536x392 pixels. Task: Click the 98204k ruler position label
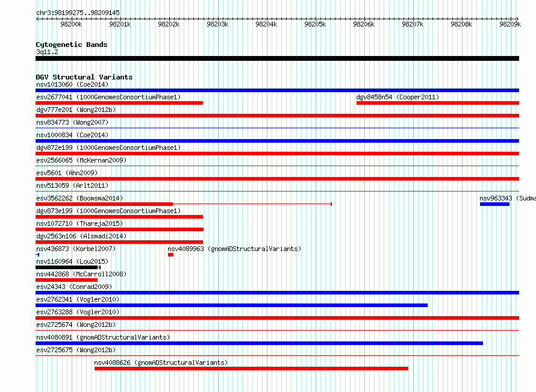coord(266,24)
